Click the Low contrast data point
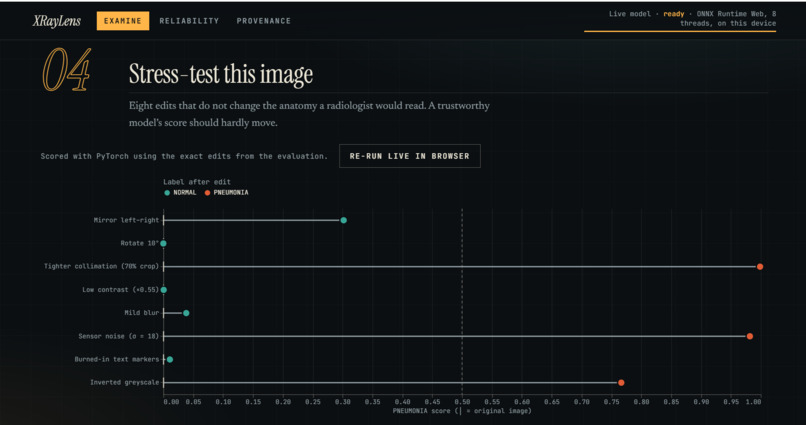The width and height of the screenshot is (806, 425). (x=163, y=290)
